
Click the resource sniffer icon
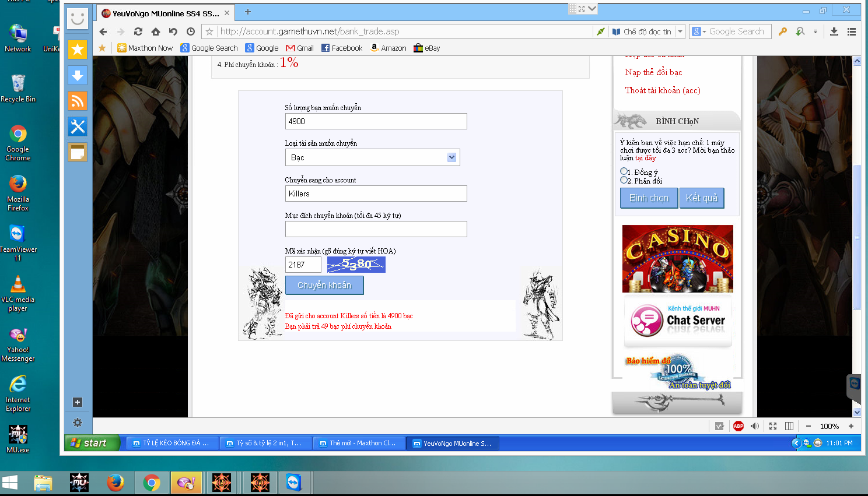pos(800,31)
